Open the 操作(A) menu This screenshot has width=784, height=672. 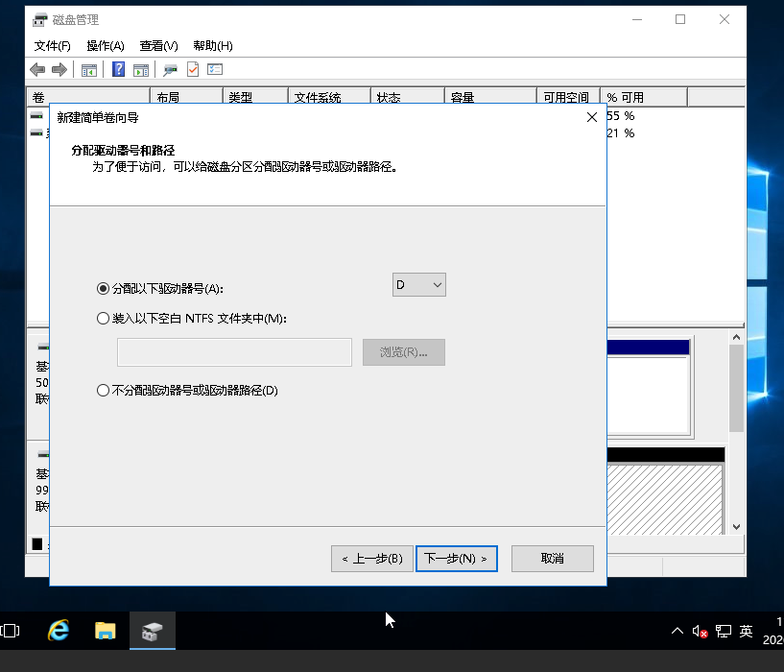[106, 45]
